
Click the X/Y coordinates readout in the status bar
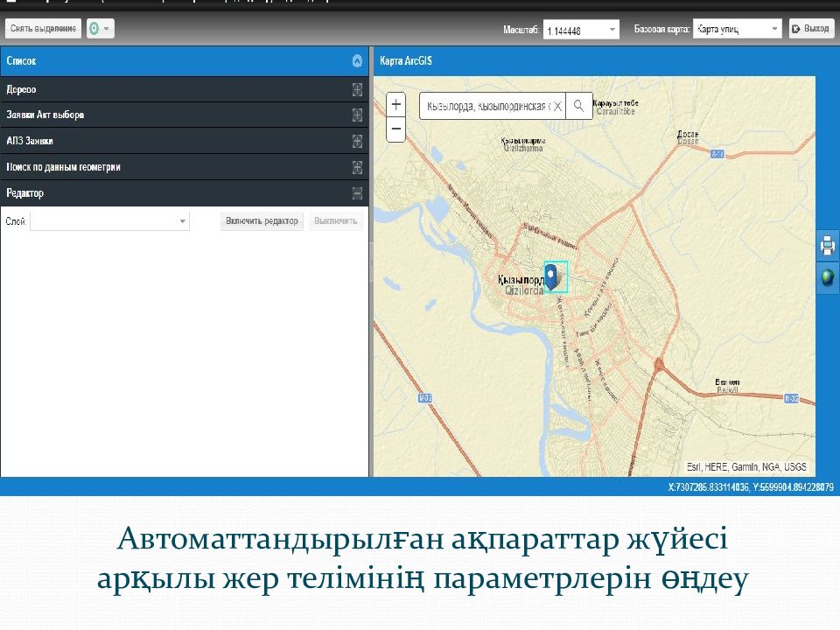(751, 487)
